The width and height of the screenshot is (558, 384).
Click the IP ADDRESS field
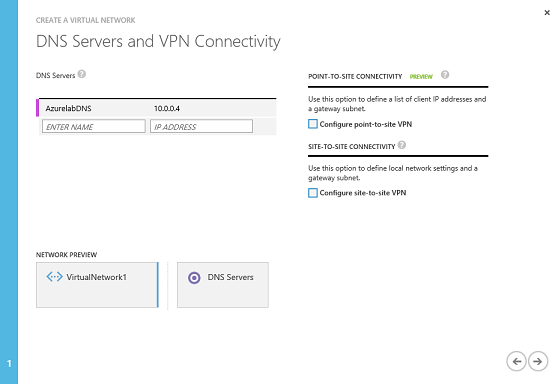coord(201,126)
